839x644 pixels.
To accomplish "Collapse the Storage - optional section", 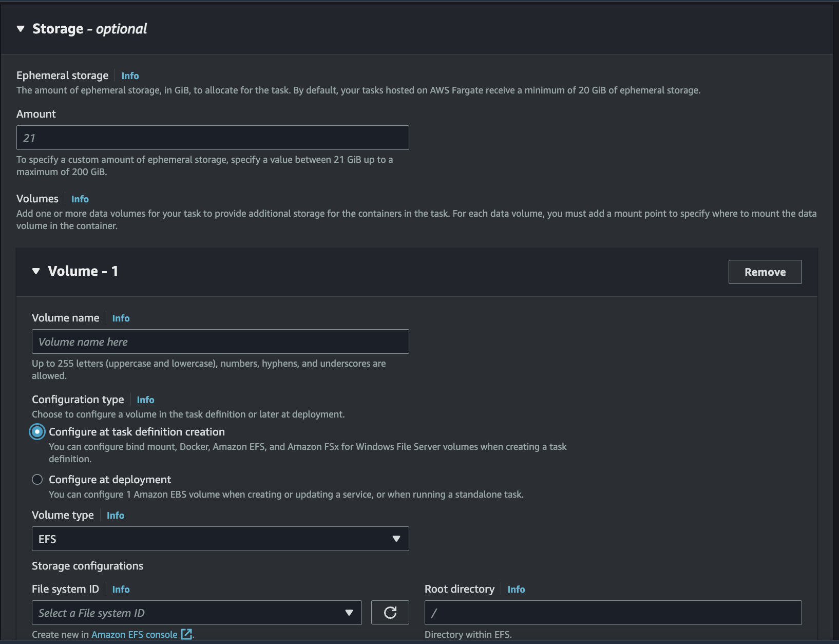I will 20,29.
